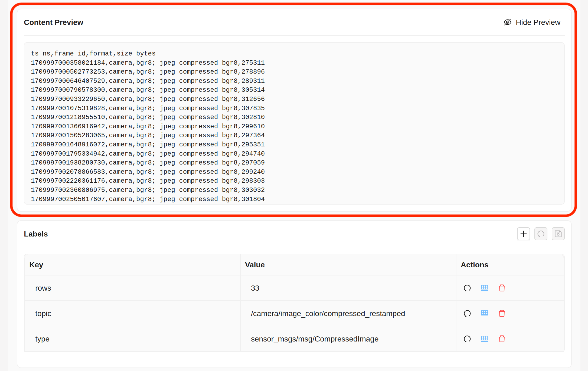Viewport: 588px width, 371px height.
Task: Click the CSV header line ts_ns,frame_id,format,size_bytes
Action: tap(93, 53)
